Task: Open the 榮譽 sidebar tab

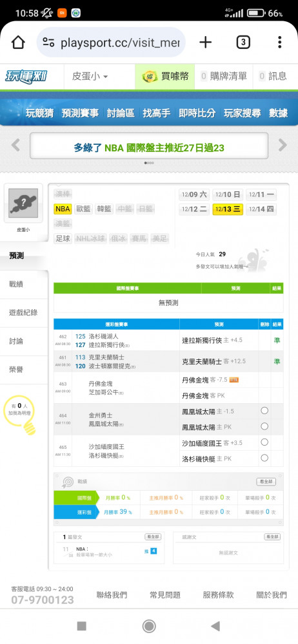Action: pos(24,370)
